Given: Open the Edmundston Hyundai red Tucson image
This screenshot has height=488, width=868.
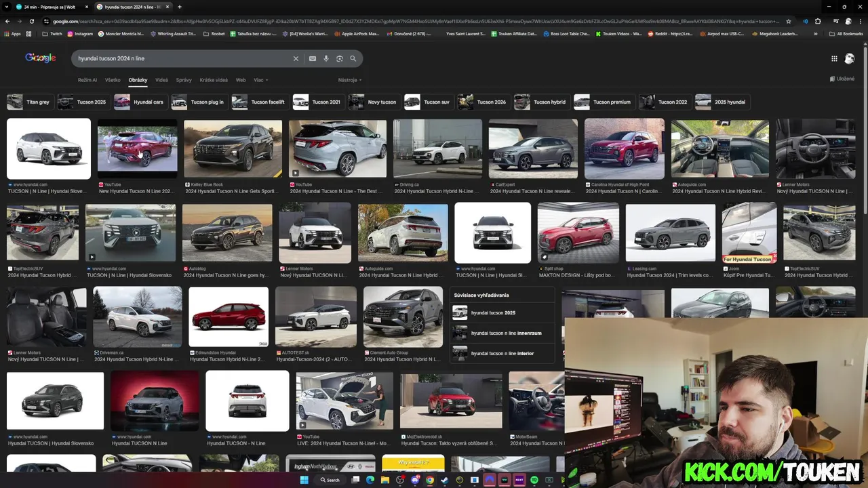Looking at the screenshot, I should (229, 317).
